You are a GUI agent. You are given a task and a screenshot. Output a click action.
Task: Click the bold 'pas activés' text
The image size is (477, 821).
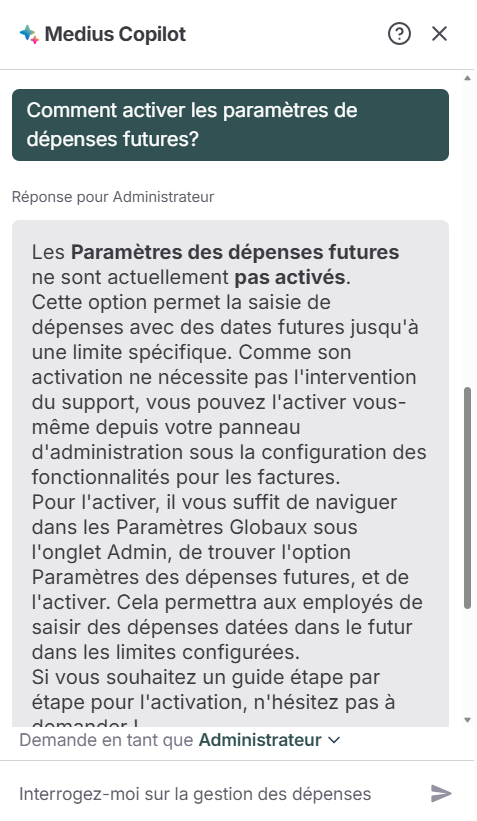coord(290,277)
